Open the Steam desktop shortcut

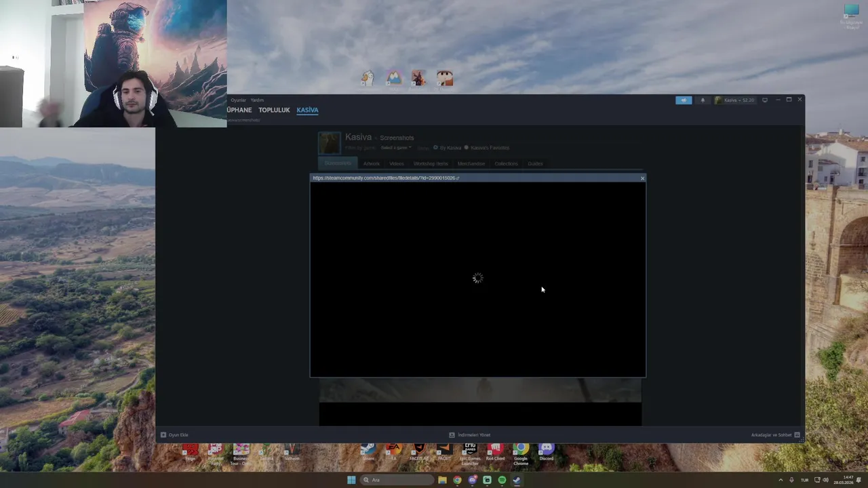coord(368,451)
